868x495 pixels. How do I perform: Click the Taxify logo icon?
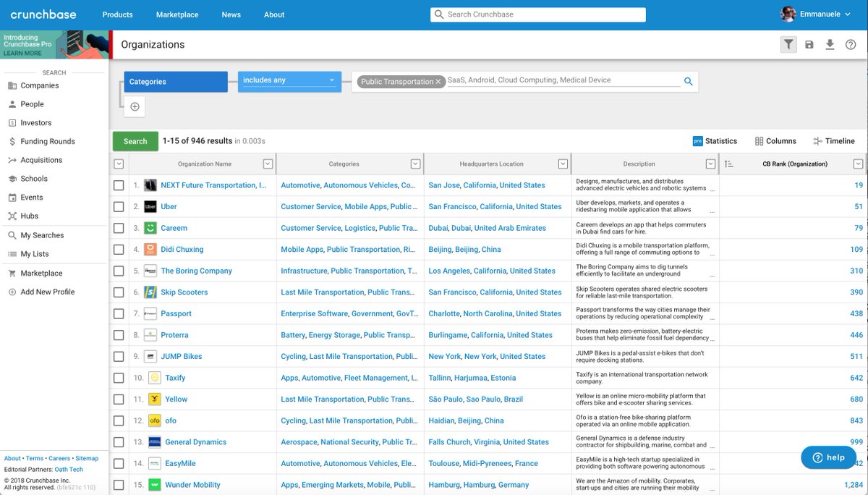click(155, 378)
